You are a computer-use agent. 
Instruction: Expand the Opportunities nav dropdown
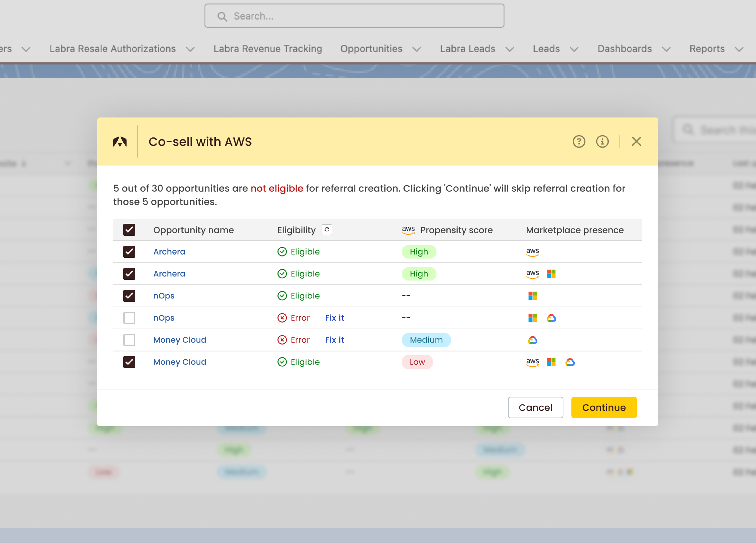(x=417, y=49)
